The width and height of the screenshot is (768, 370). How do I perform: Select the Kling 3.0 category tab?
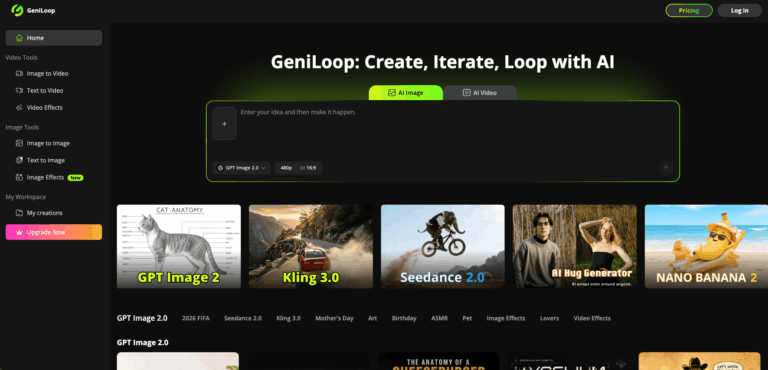[288, 319]
